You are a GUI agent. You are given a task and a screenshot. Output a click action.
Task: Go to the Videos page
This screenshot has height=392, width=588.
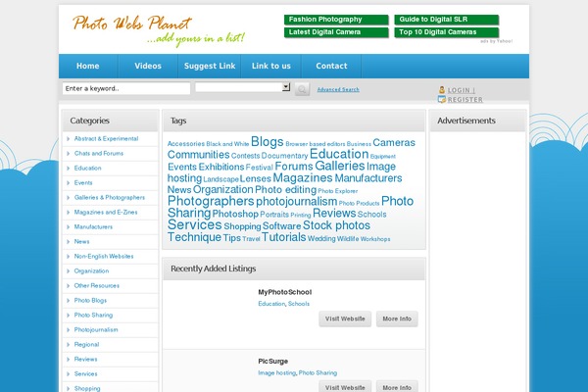coord(148,66)
